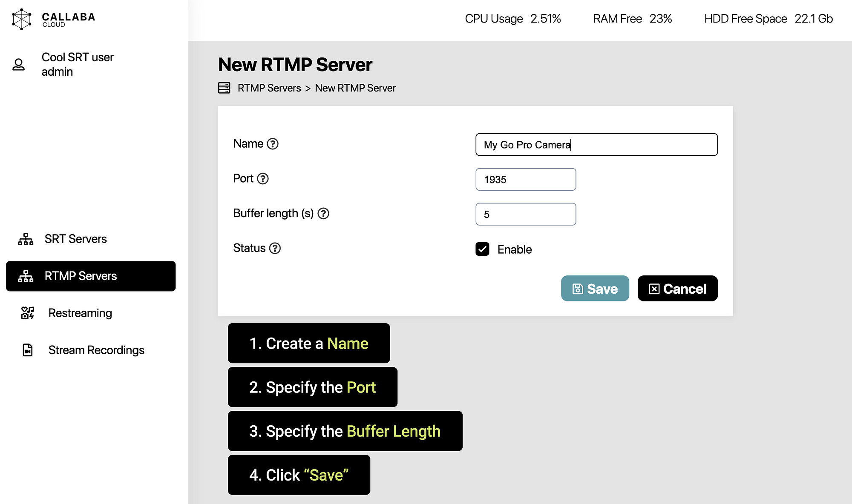Image resolution: width=852 pixels, height=504 pixels.
Task: Open SRT Servers in the sidebar
Action: point(91,239)
